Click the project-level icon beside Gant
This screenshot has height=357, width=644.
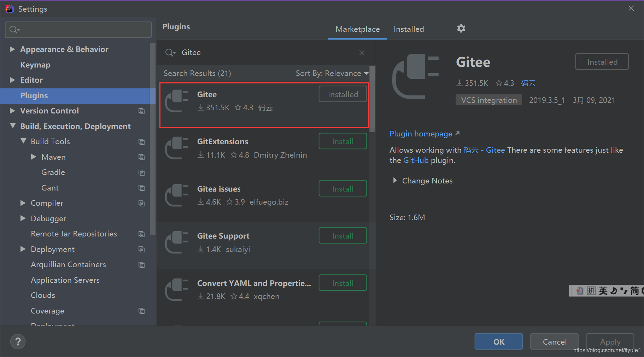(x=142, y=188)
